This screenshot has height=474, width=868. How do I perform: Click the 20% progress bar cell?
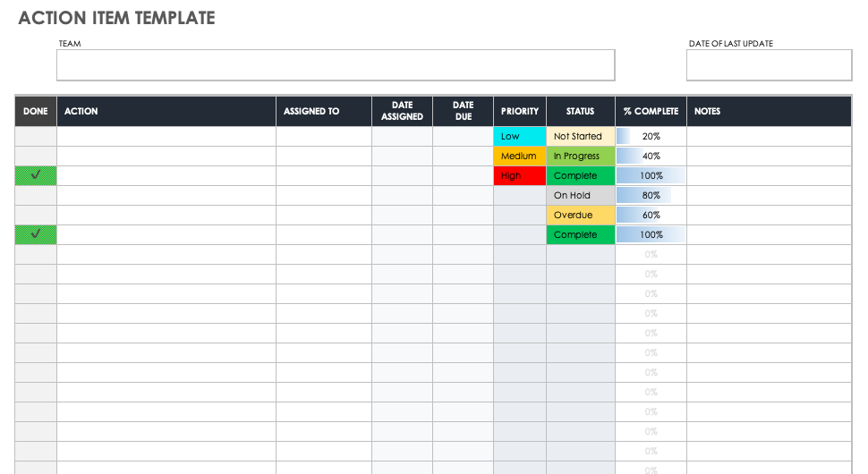coord(651,137)
